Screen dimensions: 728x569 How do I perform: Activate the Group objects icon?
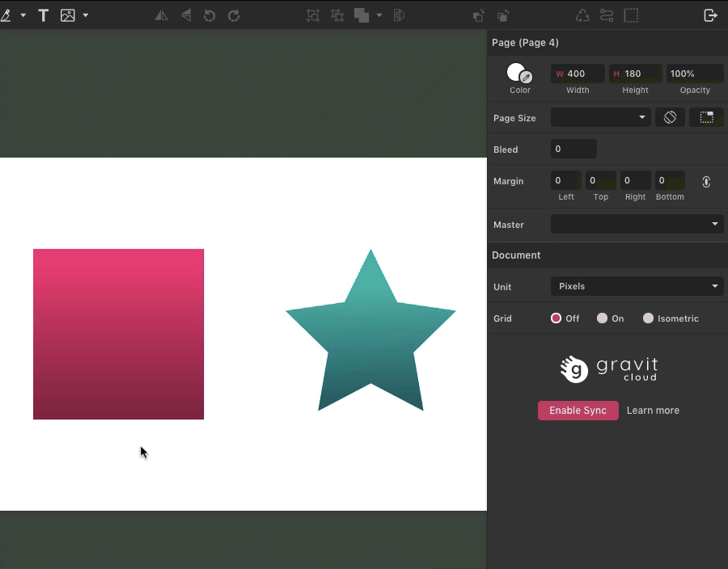(313, 15)
